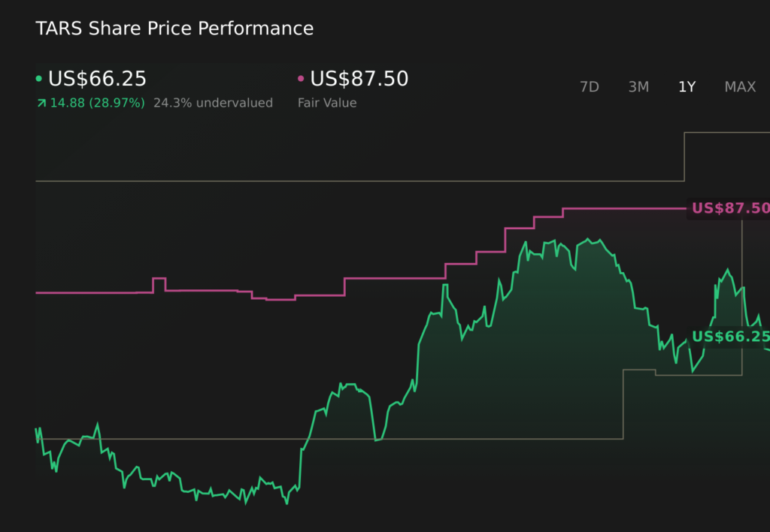This screenshot has width=770, height=532.
Task: Click the green share price legend dot
Action: 38,78
